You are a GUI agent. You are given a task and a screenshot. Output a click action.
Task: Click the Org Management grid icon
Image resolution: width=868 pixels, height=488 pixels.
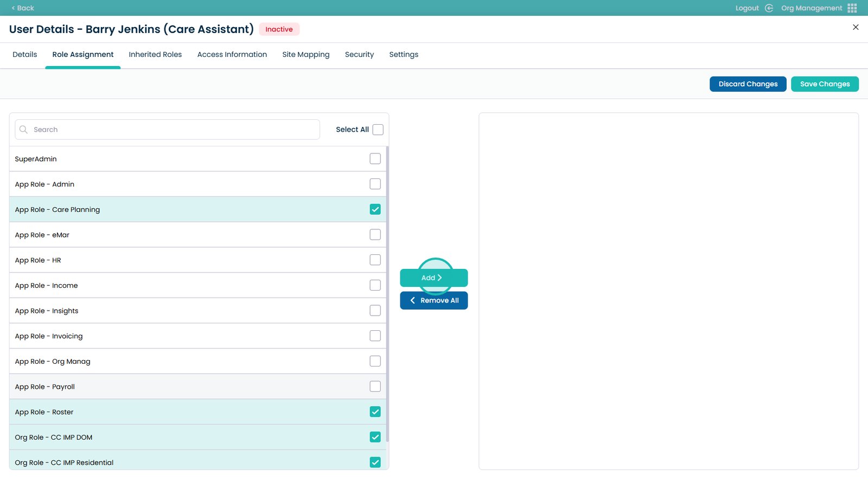pos(852,8)
